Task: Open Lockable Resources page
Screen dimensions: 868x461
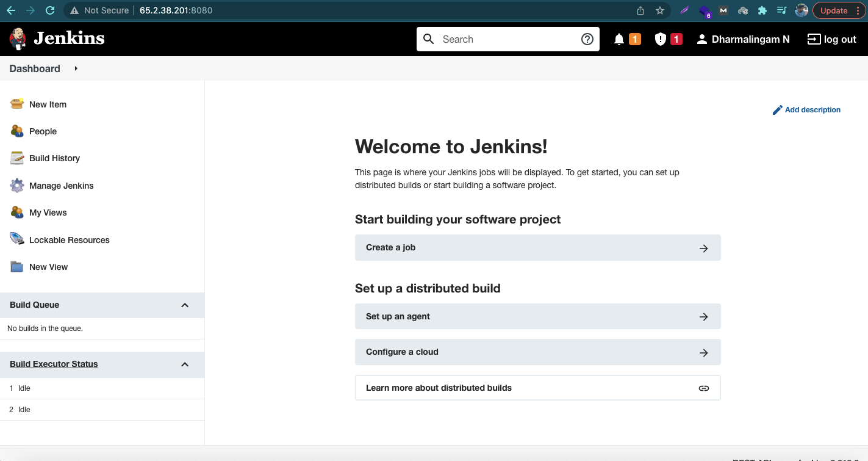Action: tap(69, 240)
